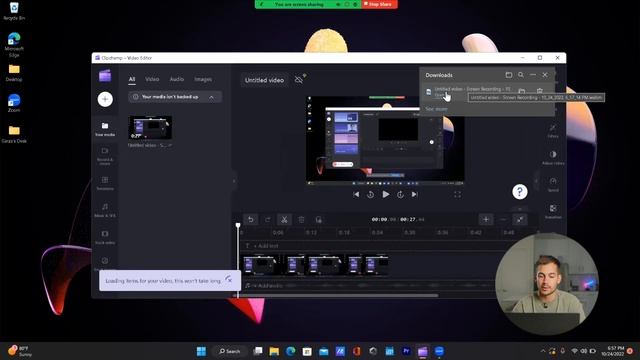The width and height of the screenshot is (640, 360).
Task: Skip to end of the video
Action: pyautogui.click(x=415, y=194)
